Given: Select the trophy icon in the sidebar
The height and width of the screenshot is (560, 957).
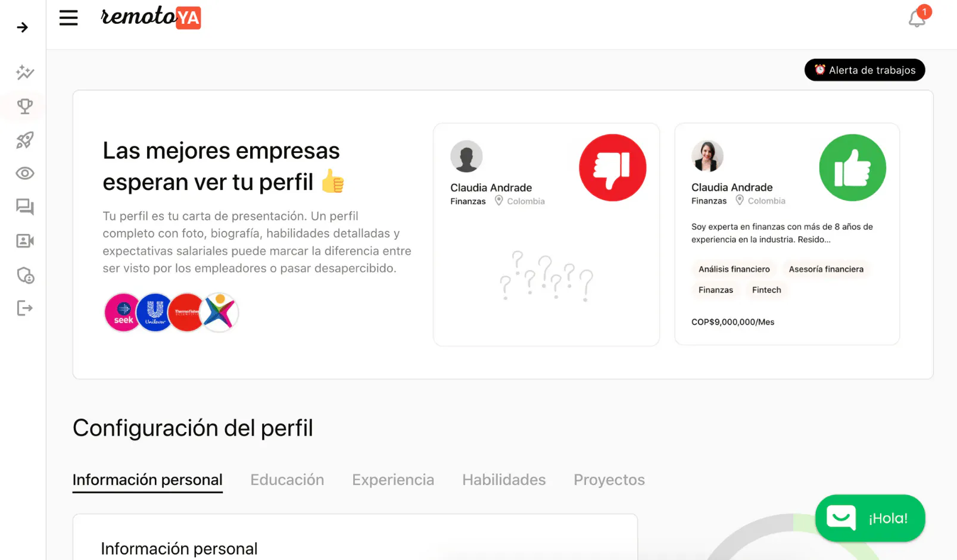Looking at the screenshot, I should click(25, 107).
